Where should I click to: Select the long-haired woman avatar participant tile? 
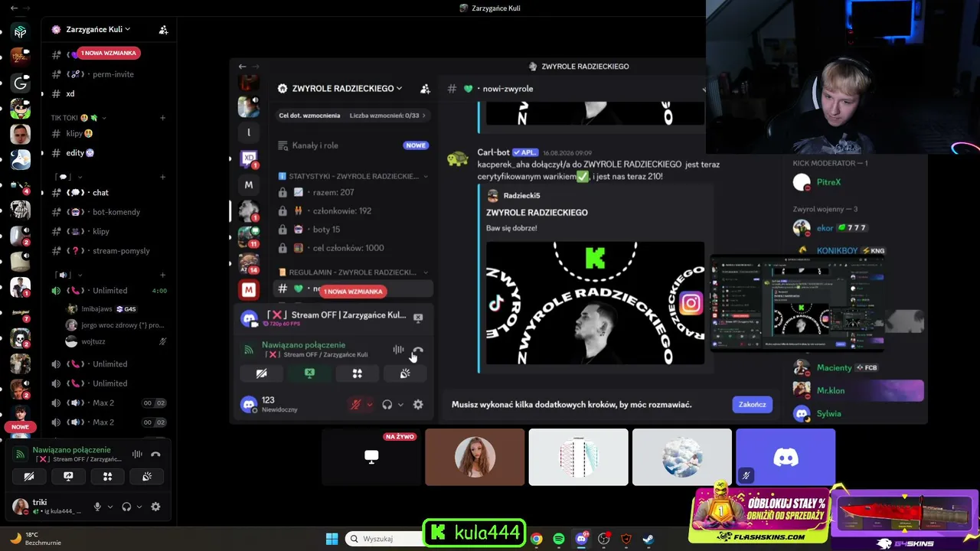[x=475, y=457]
